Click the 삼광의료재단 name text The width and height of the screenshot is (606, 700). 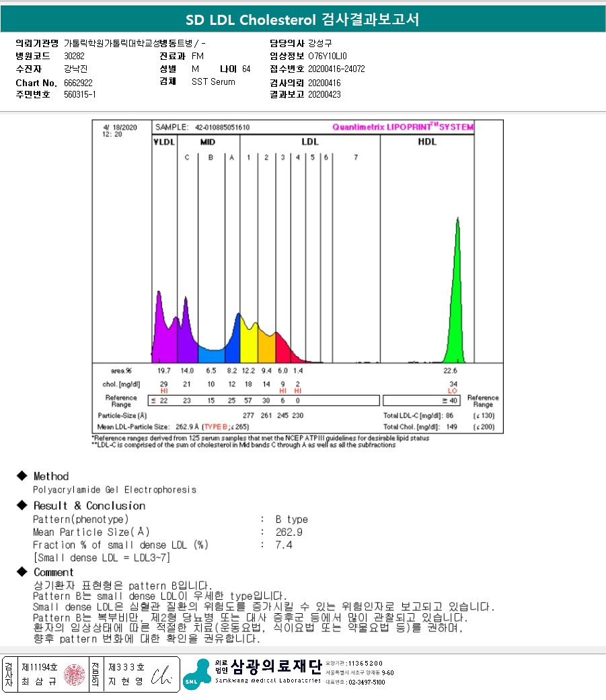tap(276, 666)
